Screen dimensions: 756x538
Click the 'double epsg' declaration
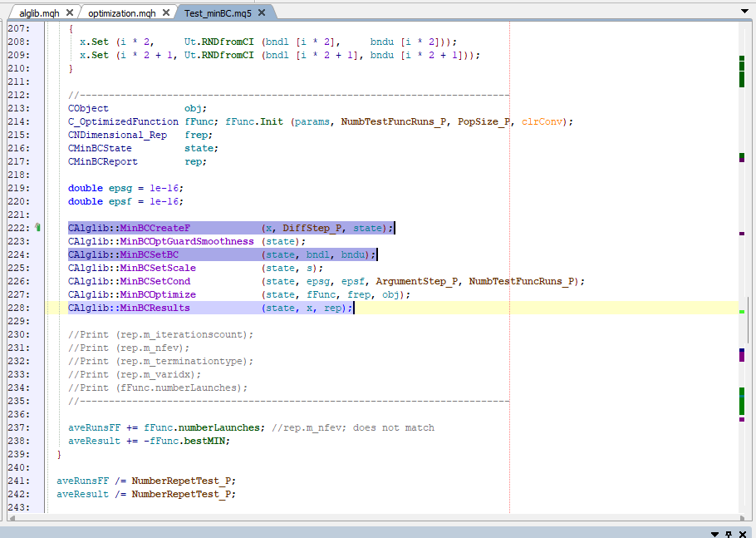[100, 188]
